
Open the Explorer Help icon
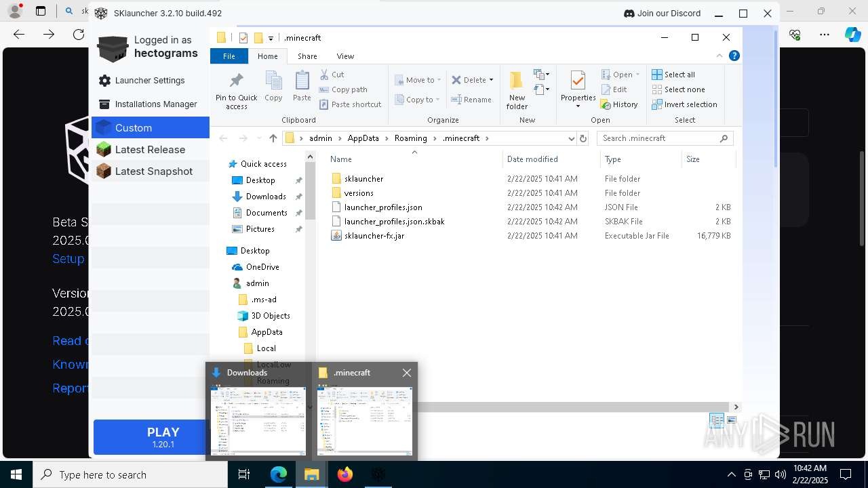(734, 56)
